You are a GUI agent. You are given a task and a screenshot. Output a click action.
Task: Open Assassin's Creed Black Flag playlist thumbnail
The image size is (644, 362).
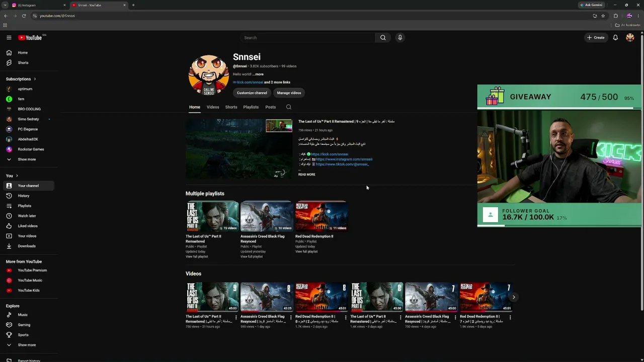(267, 216)
